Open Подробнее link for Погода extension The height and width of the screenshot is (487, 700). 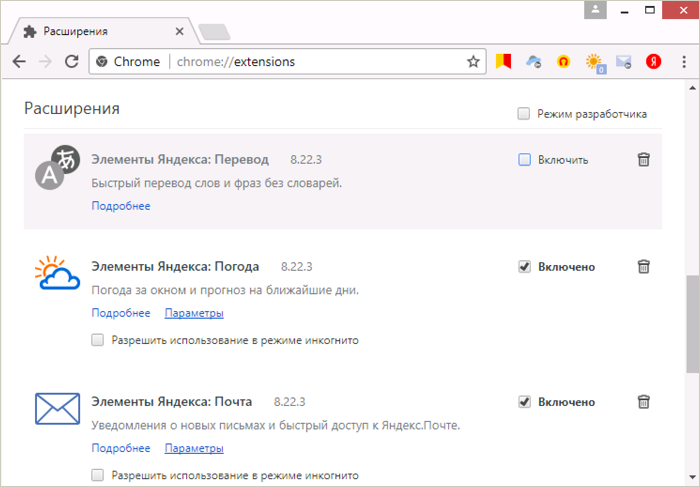[x=121, y=313]
